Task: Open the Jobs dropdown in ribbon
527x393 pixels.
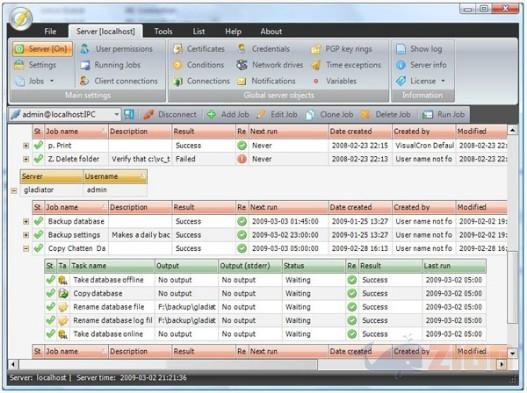Action: point(34,81)
